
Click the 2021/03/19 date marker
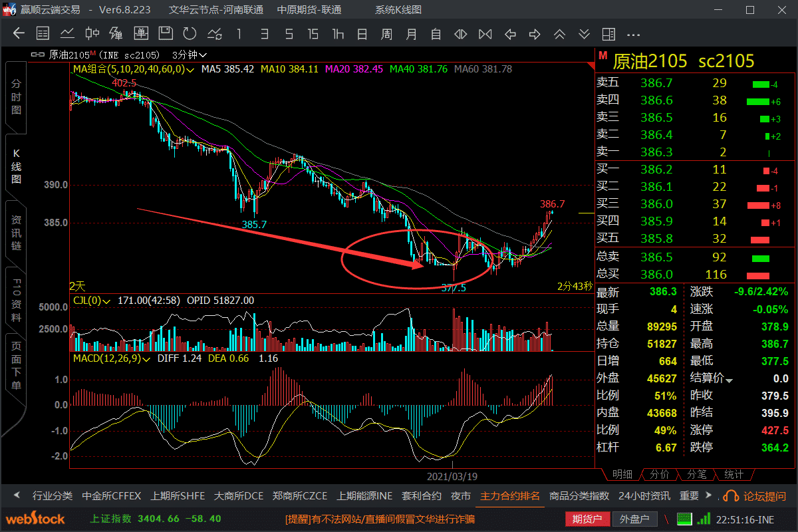452,476
